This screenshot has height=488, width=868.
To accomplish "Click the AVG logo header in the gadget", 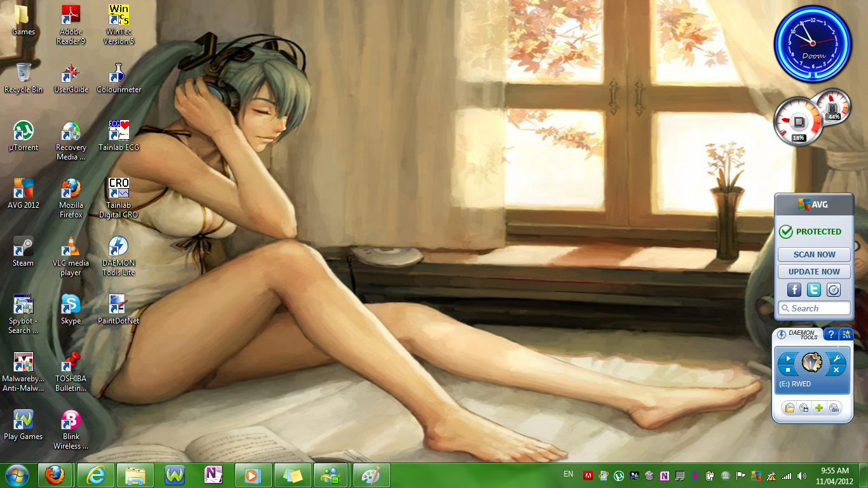I will (x=814, y=205).
